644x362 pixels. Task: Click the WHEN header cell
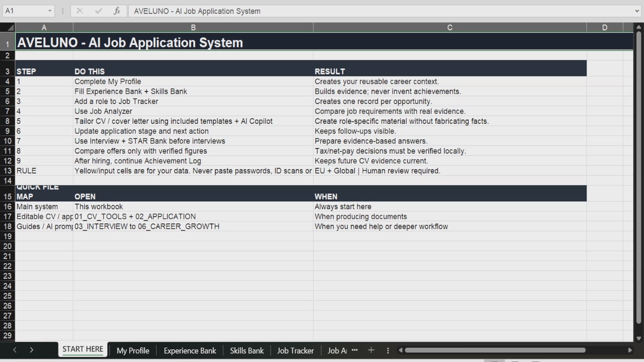point(450,193)
